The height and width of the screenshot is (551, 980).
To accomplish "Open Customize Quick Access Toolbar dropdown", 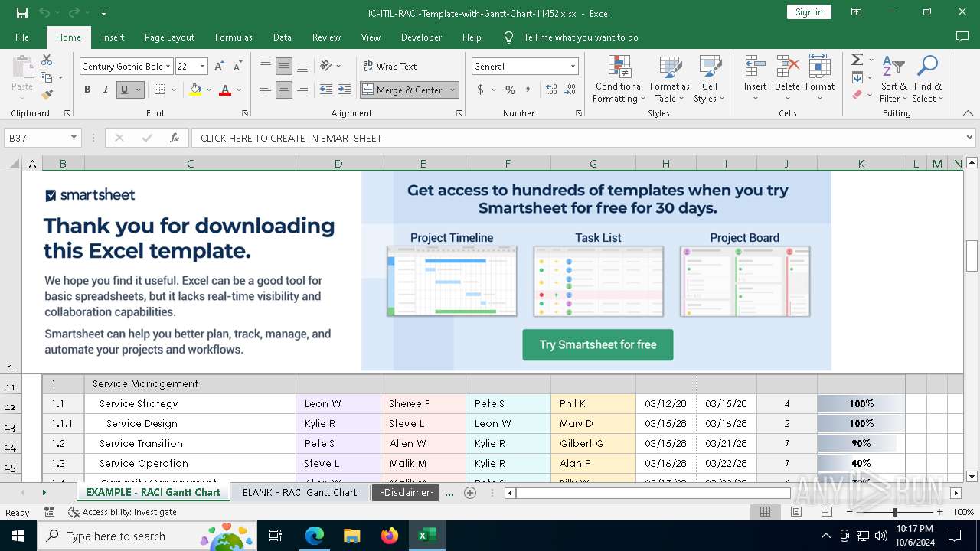I will pos(103,13).
